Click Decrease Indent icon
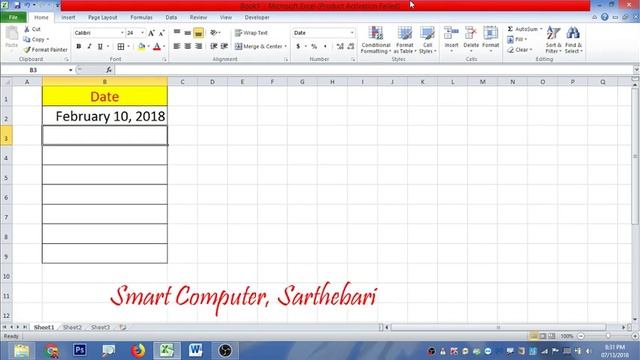Viewport: 640px width, 360px height. [213, 47]
